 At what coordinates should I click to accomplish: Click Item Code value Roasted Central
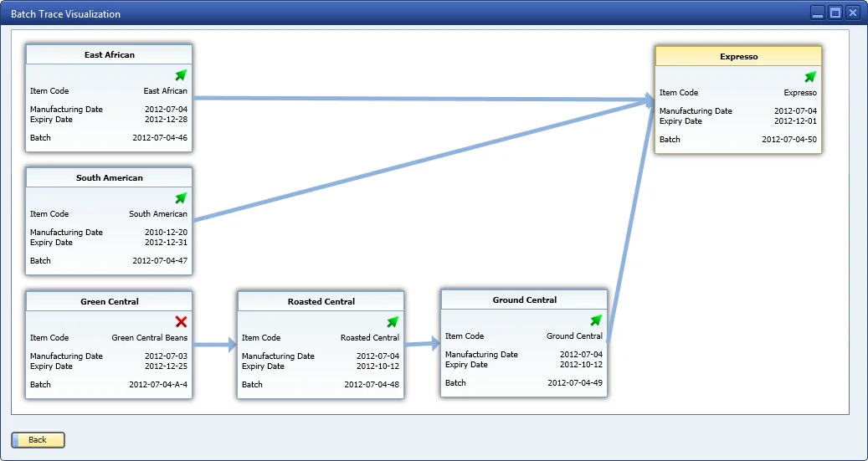tap(370, 337)
